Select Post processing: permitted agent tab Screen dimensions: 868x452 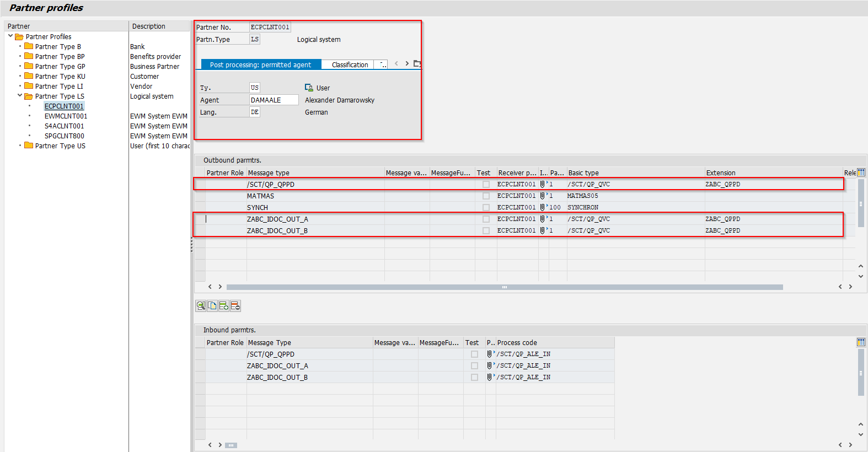[x=260, y=64]
